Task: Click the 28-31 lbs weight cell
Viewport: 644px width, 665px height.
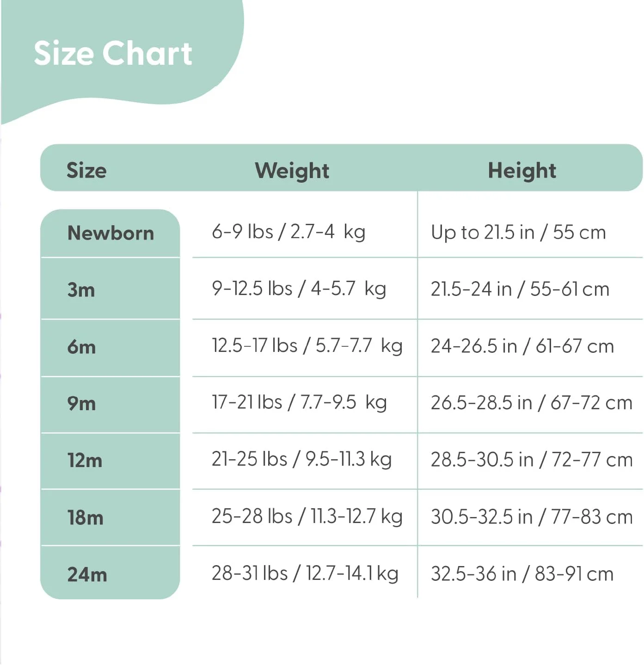Action: coord(305,573)
